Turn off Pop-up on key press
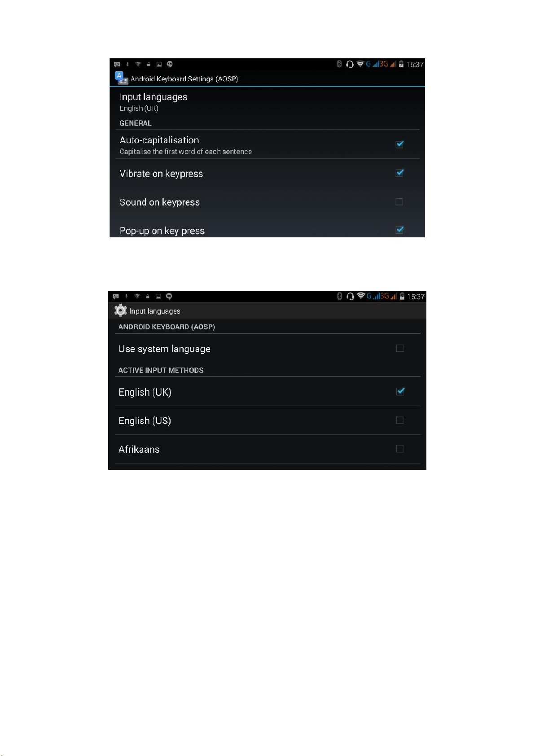The width and height of the screenshot is (535, 756). tap(399, 230)
